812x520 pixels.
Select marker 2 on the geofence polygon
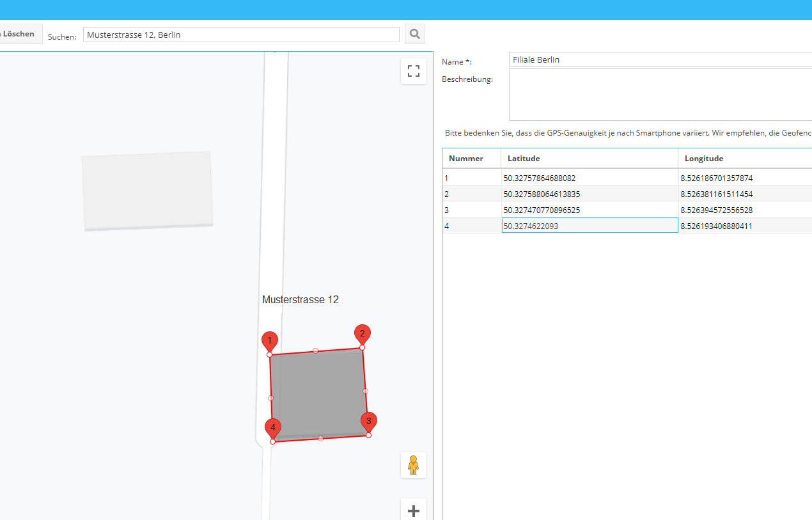click(x=362, y=333)
